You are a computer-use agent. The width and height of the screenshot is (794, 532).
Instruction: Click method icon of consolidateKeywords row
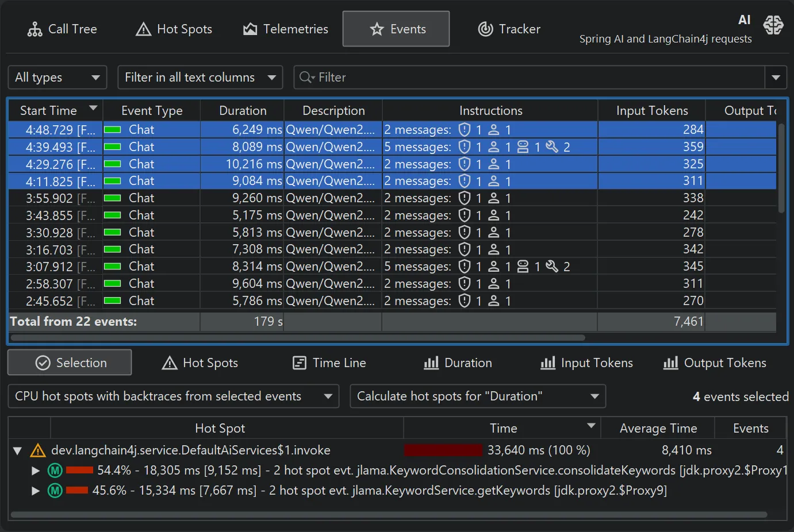pos(55,471)
